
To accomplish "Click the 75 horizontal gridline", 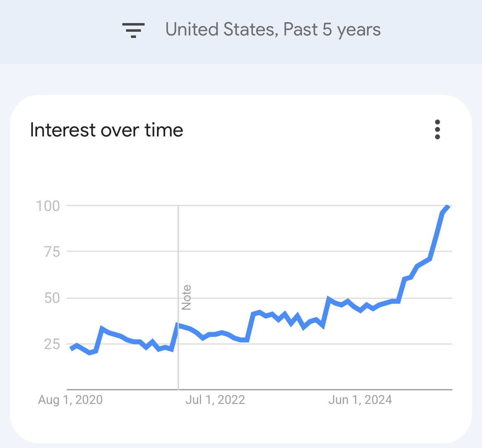I will pos(260,251).
